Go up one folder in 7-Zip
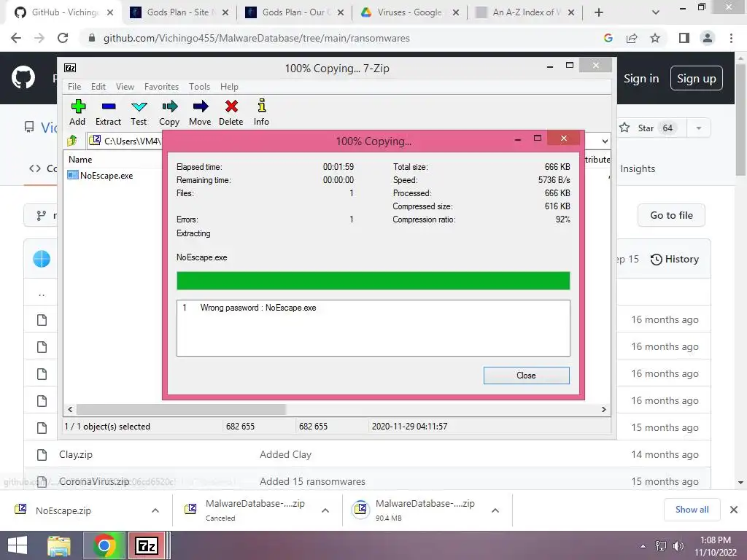Screen dimensions: 747x560 point(72,141)
